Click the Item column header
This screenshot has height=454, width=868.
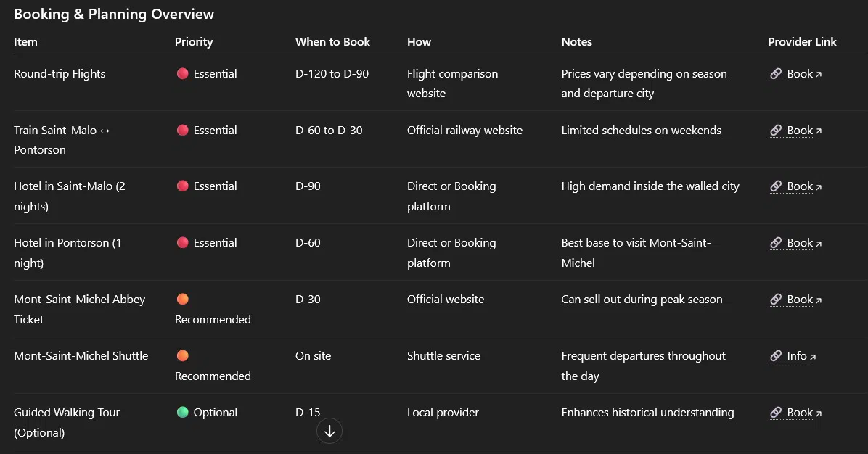(25, 41)
